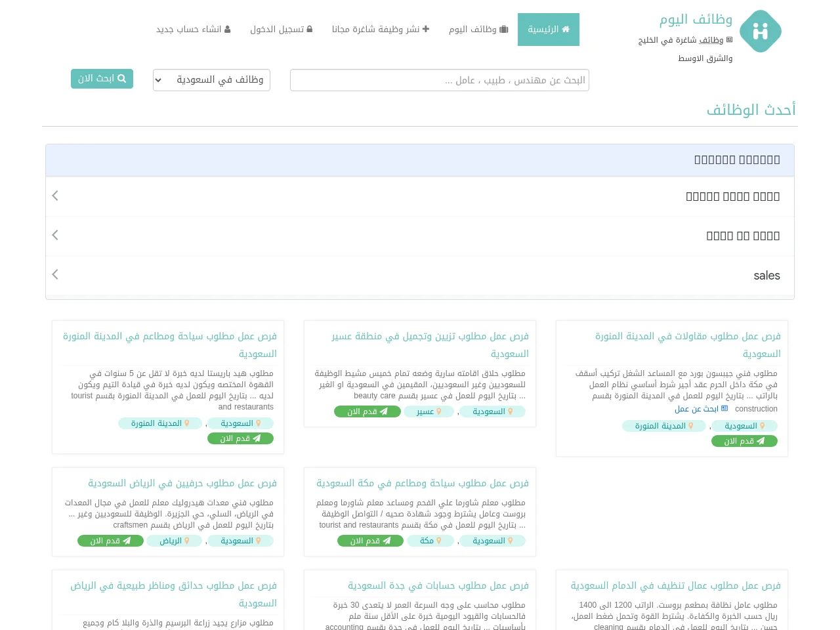The width and height of the screenshot is (840, 630).
Task: Open job title سياحة ومطاعم في مكة
Action: click(x=423, y=483)
